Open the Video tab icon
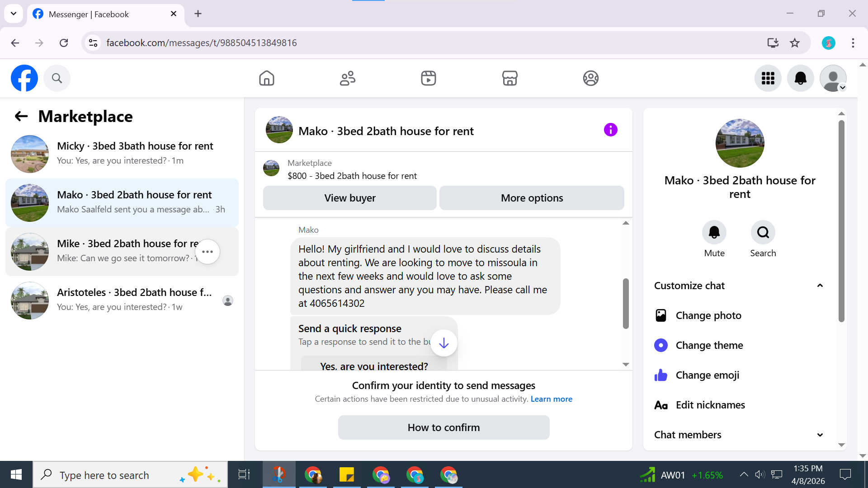This screenshot has height=488, width=868. 428,78
